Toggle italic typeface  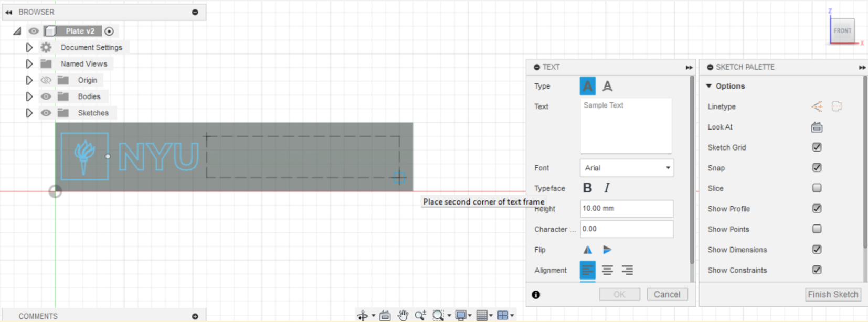[607, 188]
